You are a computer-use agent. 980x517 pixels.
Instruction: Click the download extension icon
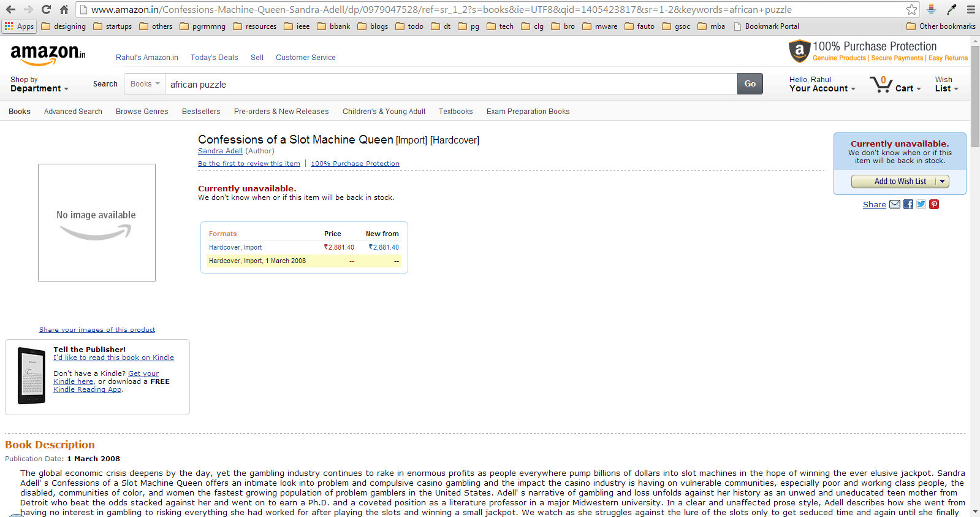(931, 9)
